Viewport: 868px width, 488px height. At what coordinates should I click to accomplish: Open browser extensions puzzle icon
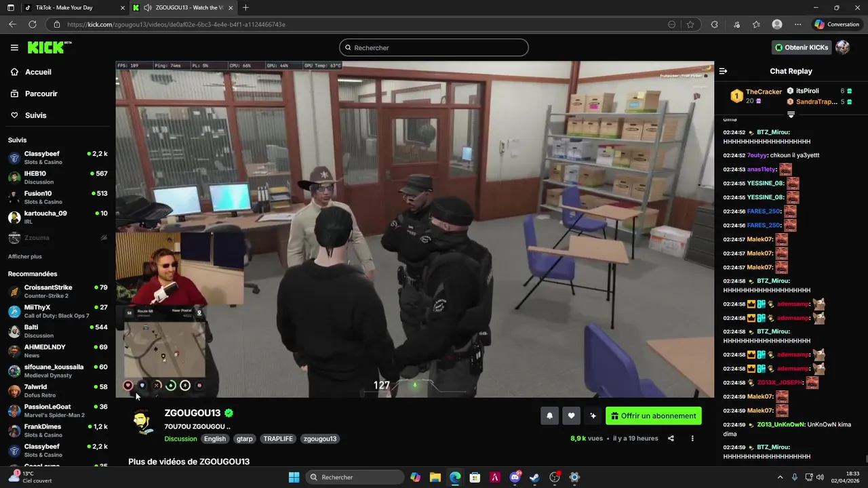pos(714,24)
